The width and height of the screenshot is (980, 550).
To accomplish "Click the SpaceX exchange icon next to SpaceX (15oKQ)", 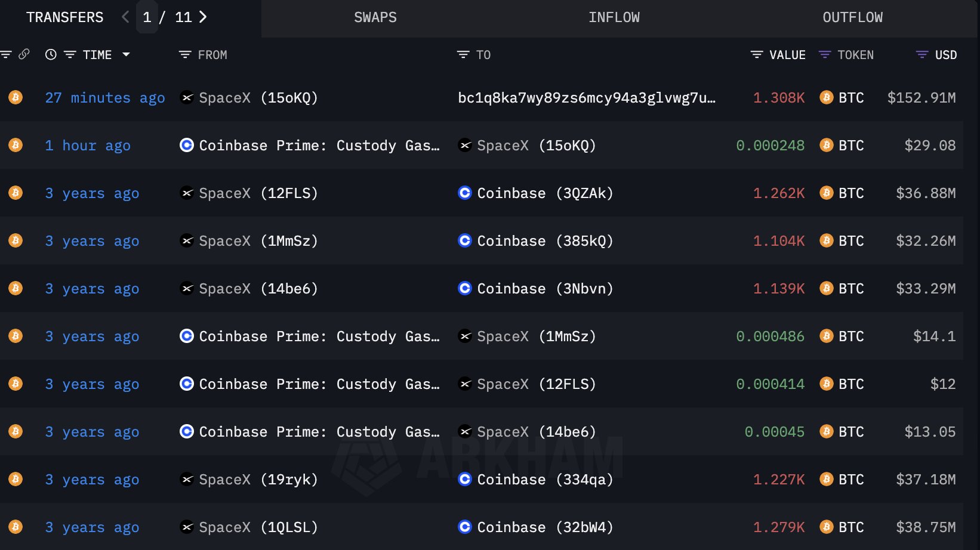I will pos(186,97).
